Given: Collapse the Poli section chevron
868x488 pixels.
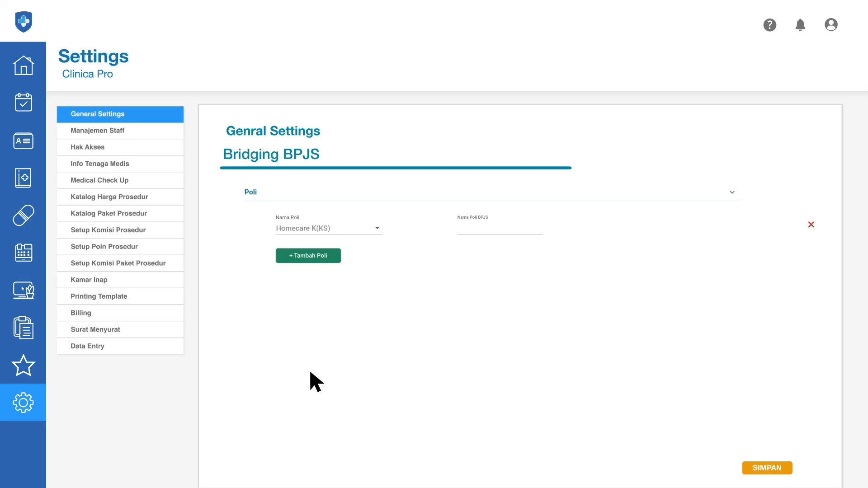Looking at the screenshot, I should (x=732, y=192).
